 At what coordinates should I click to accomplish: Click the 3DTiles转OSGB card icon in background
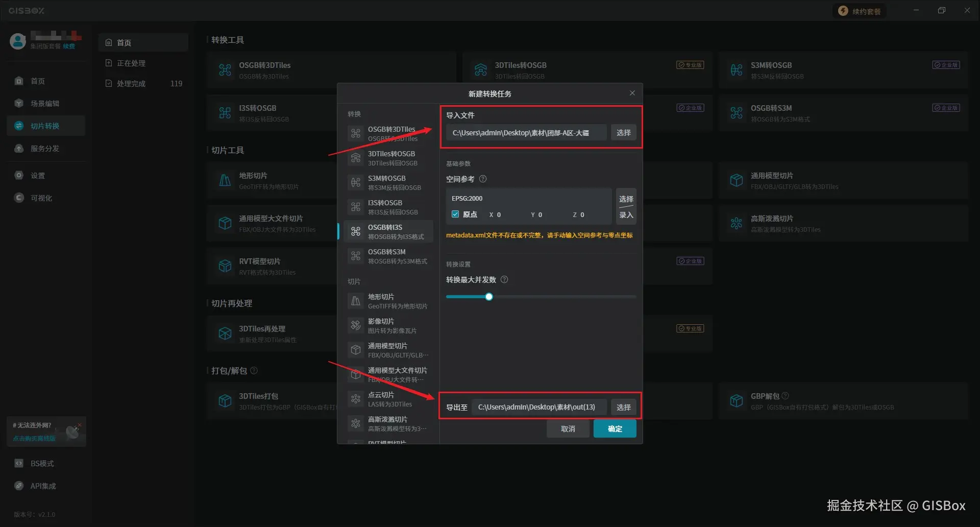coord(481,70)
